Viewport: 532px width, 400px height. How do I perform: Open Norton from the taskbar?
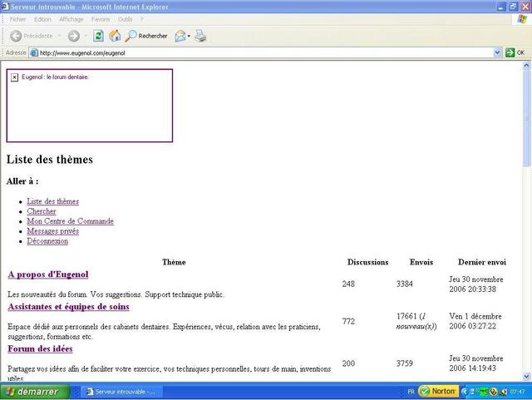[x=437, y=392]
